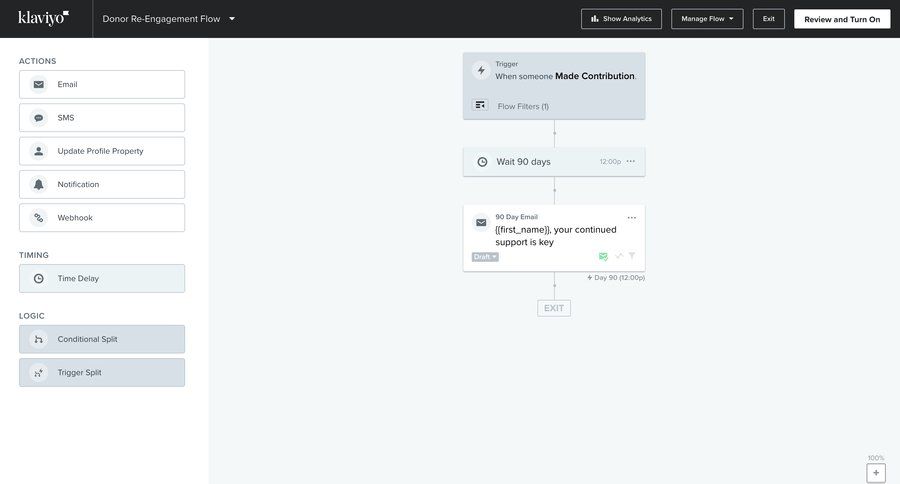Click the clock icon on Wait 90 days
The width and height of the screenshot is (900, 484).
click(x=482, y=162)
